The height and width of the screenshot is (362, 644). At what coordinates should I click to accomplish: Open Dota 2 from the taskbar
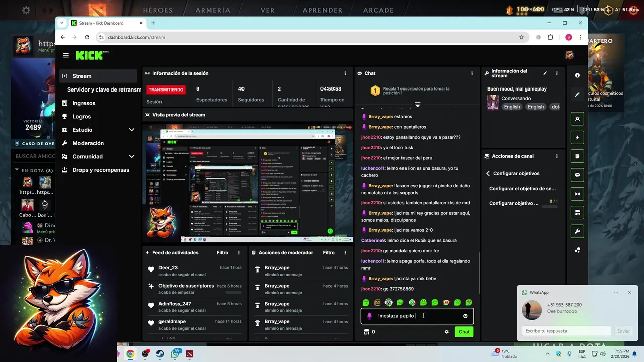pyautogui.click(x=189, y=354)
